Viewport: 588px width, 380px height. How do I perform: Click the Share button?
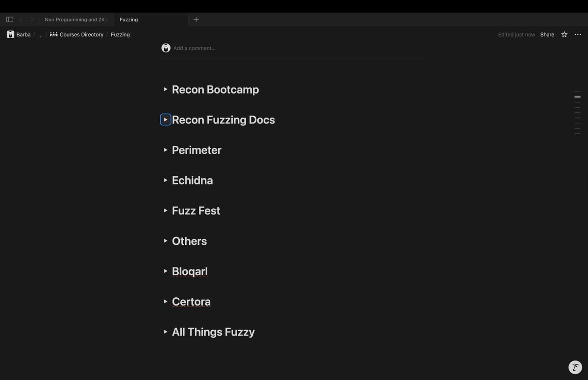point(547,34)
